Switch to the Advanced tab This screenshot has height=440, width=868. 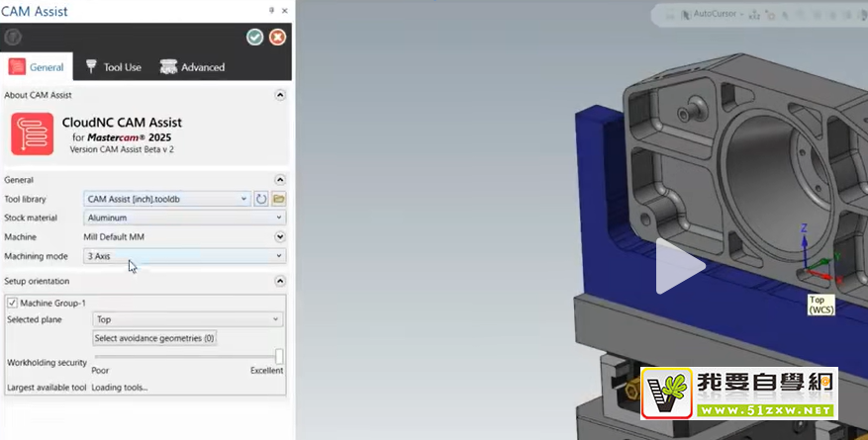(x=193, y=67)
